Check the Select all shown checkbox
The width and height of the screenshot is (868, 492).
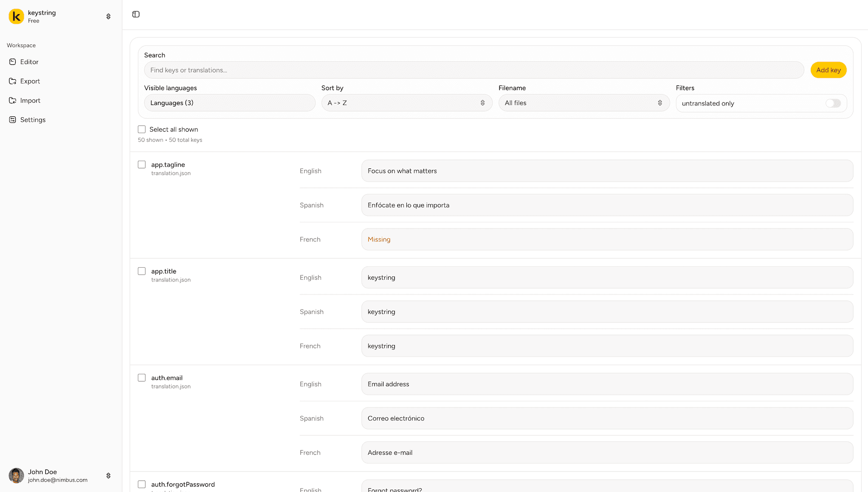tap(141, 129)
